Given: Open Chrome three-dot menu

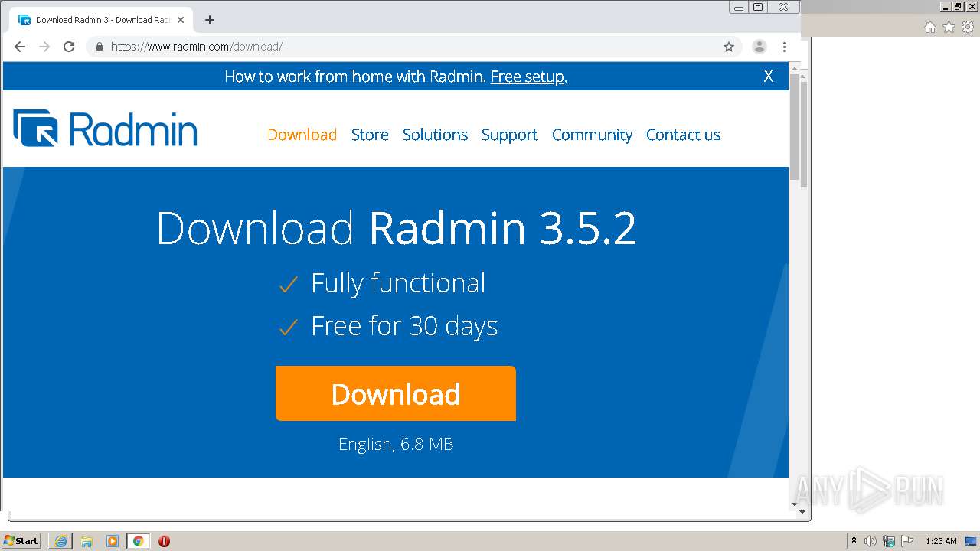Looking at the screenshot, I should 784,47.
